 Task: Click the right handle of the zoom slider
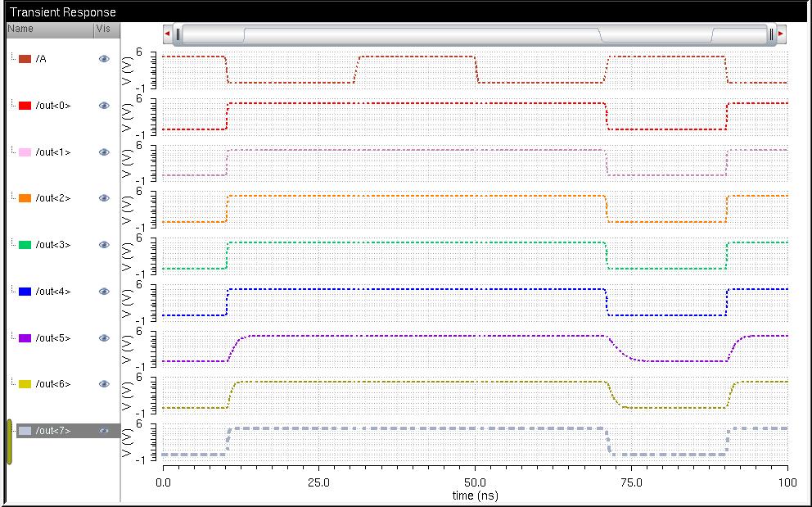point(771,34)
